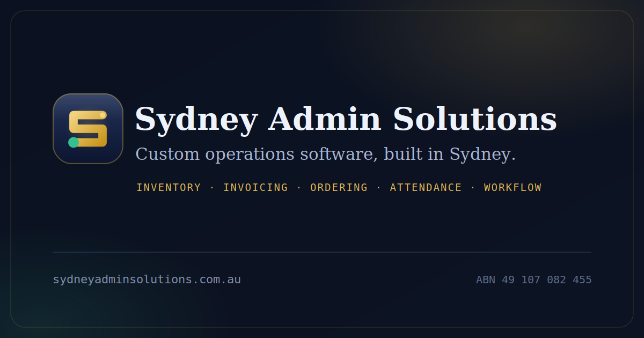Click the Sydney Admin Solutions heading
644x338 pixels.
[346, 119]
